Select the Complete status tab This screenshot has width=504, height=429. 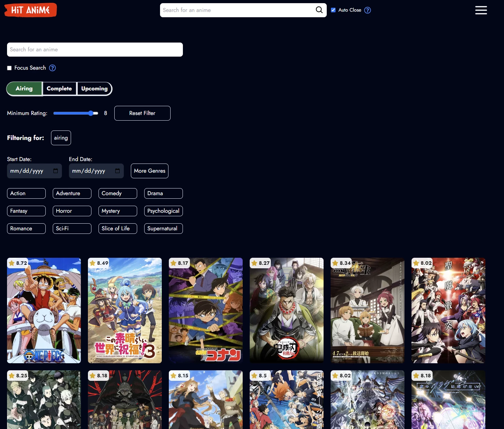tap(59, 89)
